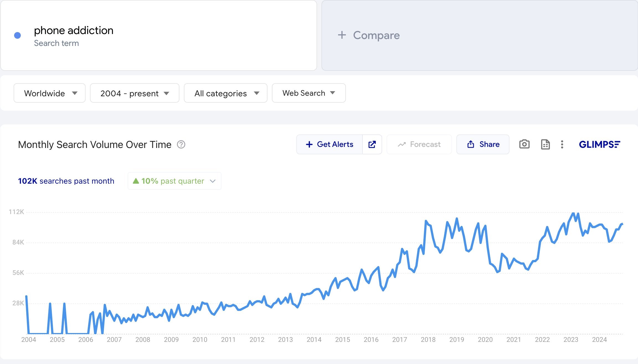Click the 2012 label on the x-axis
638x364 pixels.
click(257, 340)
